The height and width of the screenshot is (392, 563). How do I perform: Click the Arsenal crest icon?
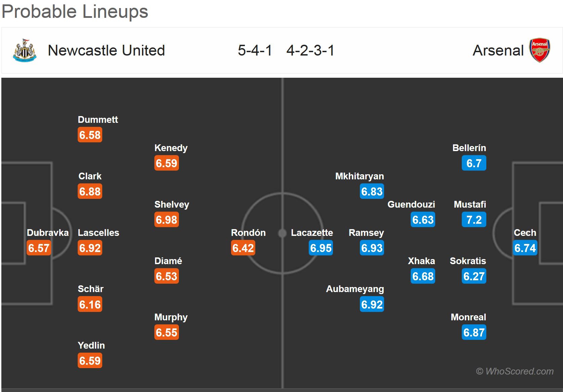pos(539,50)
